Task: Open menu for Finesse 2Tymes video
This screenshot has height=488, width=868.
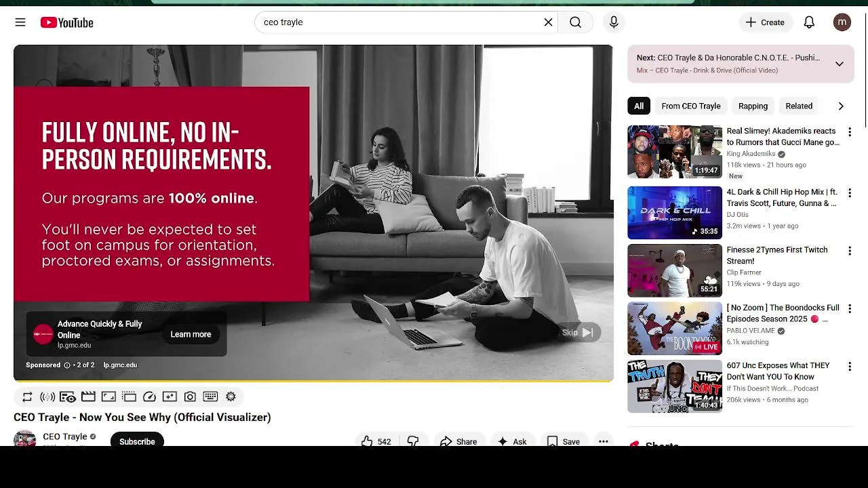Action: 849,251
